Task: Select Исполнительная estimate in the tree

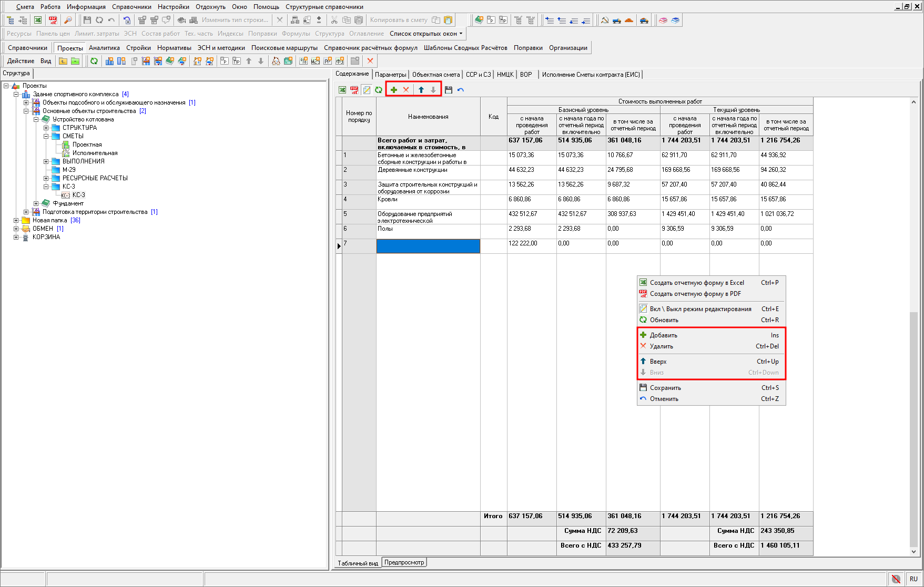Action: (x=95, y=153)
